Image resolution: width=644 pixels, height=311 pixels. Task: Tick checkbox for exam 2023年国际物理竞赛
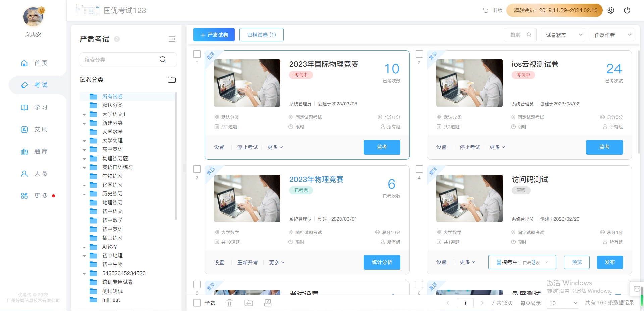click(197, 54)
